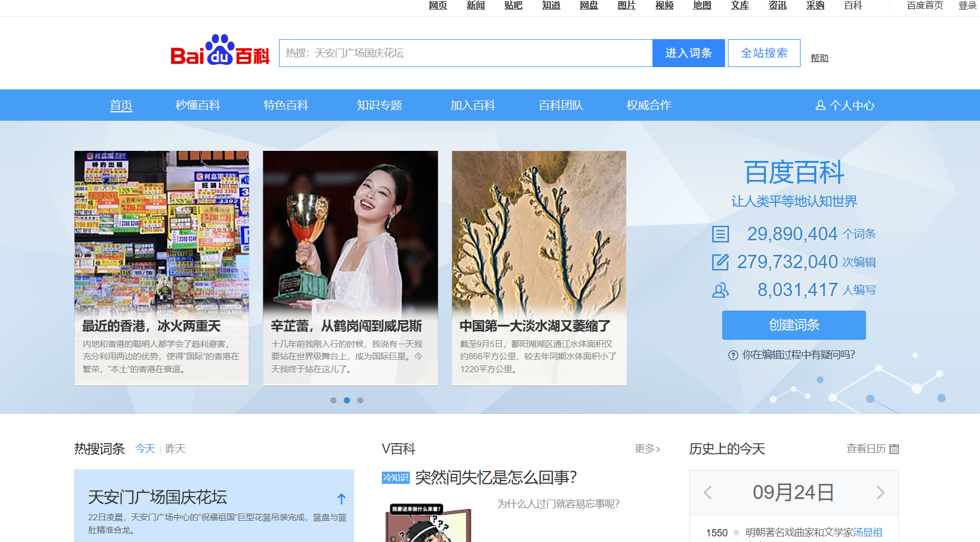Open the 新闻 top link
The width and height of the screenshot is (980, 542).
(476, 6)
